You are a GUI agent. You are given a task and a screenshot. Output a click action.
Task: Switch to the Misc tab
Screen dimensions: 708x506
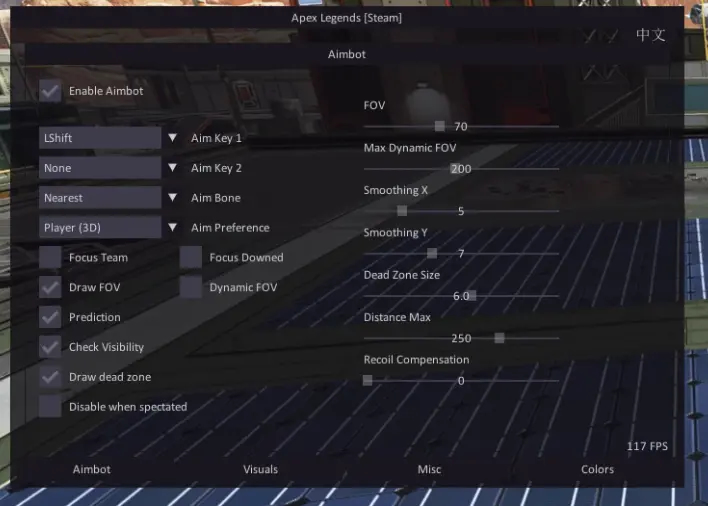point(429,469)
